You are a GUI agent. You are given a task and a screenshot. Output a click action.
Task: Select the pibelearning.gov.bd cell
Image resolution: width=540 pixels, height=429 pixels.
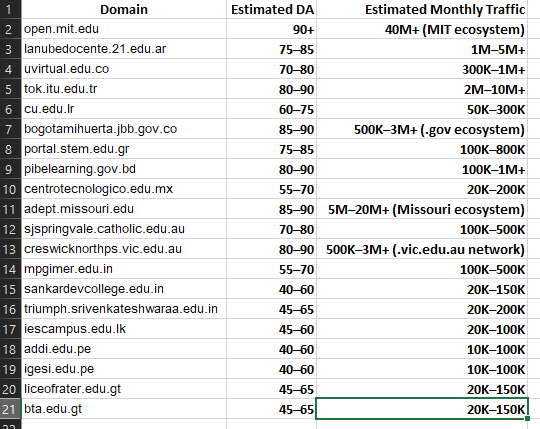pyautogui.click(x=124, y=169)
